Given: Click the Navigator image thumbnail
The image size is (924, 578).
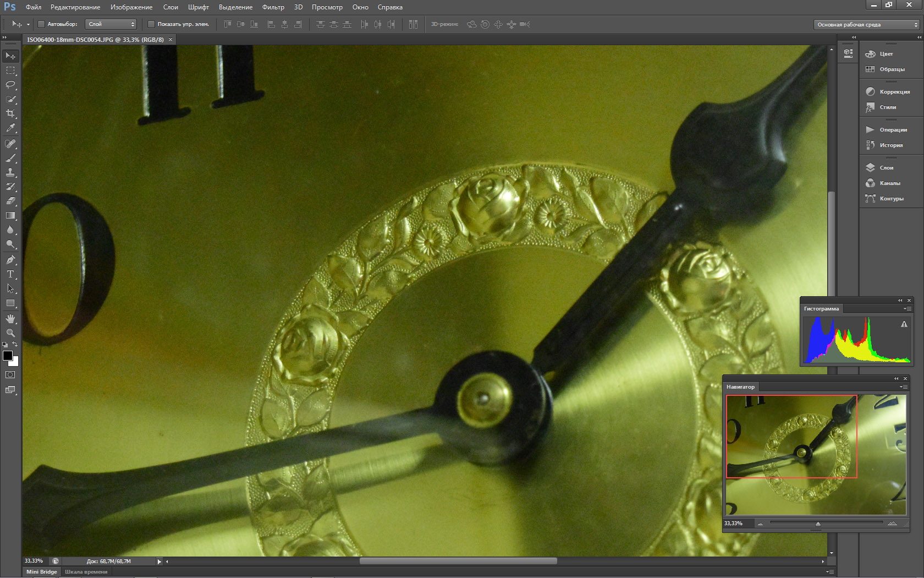Looking at the screenshot, I should point(816,455).
